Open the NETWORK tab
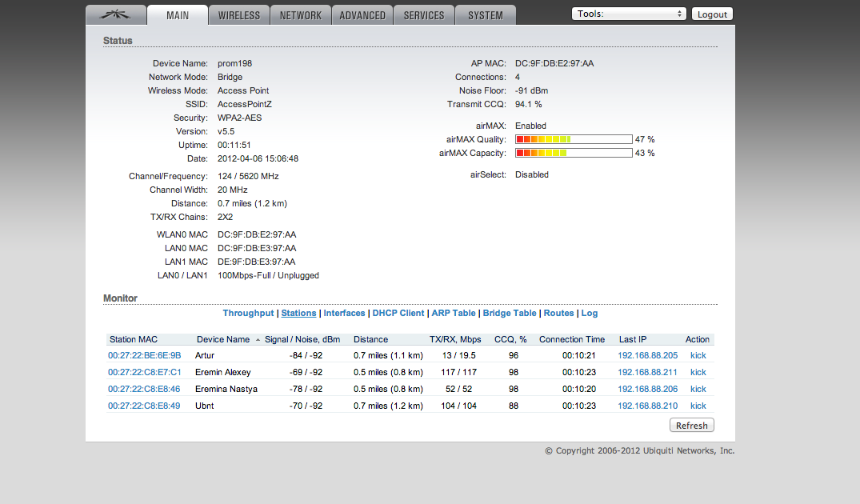This screenshot has width=860, height=504. tap(301, 15)
